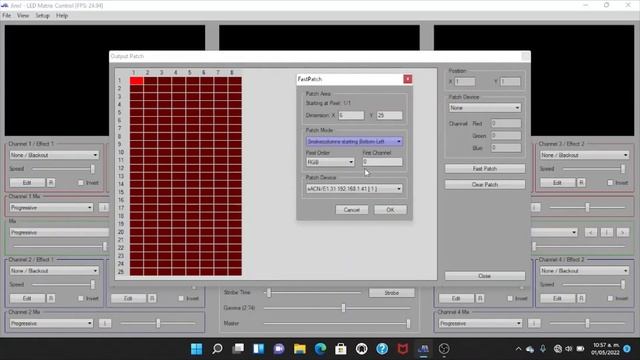Open Channel 3 / Effect 2 effect dropdown

[584, 155]
